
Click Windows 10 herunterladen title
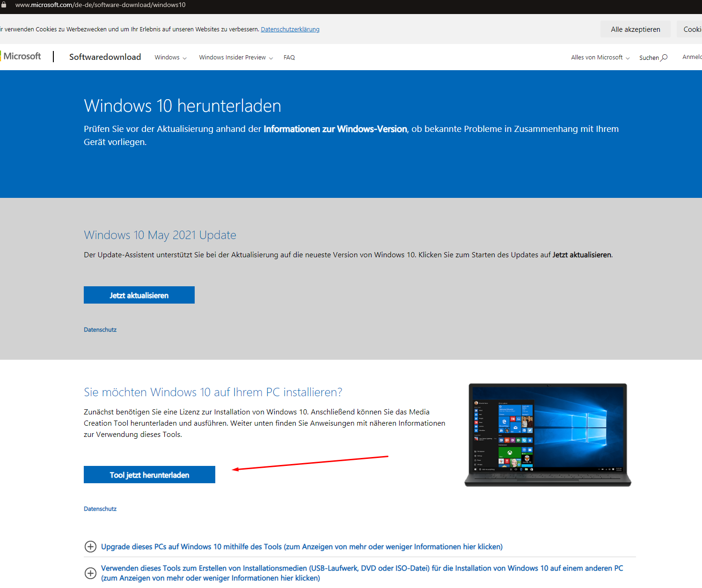[183, 106]
